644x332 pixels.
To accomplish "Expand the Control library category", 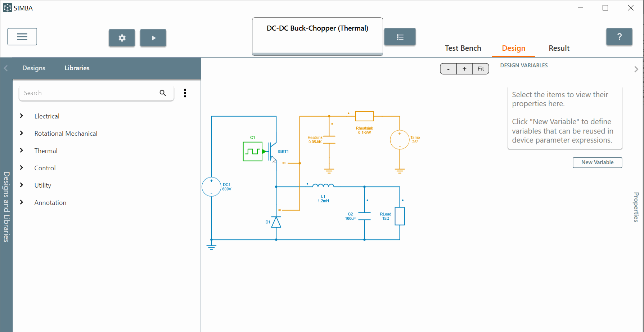I will [22, 168].
